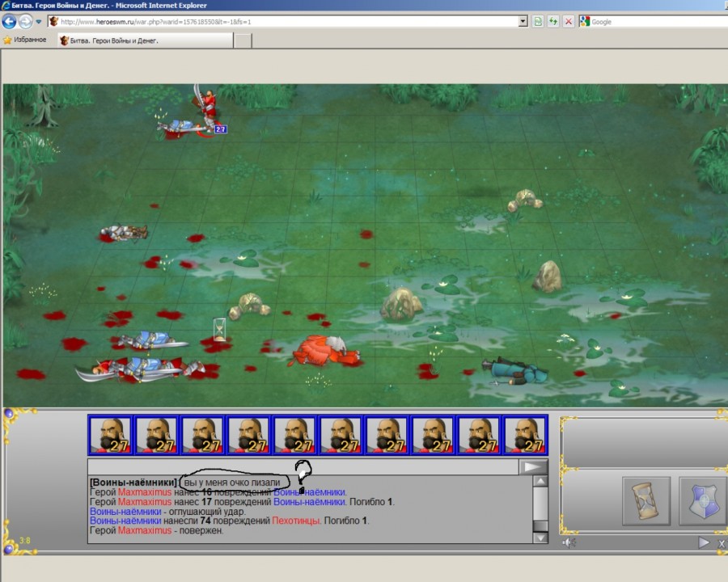
Task: Click the site favicon in the address bar
Action: click(x=54, y=21)
